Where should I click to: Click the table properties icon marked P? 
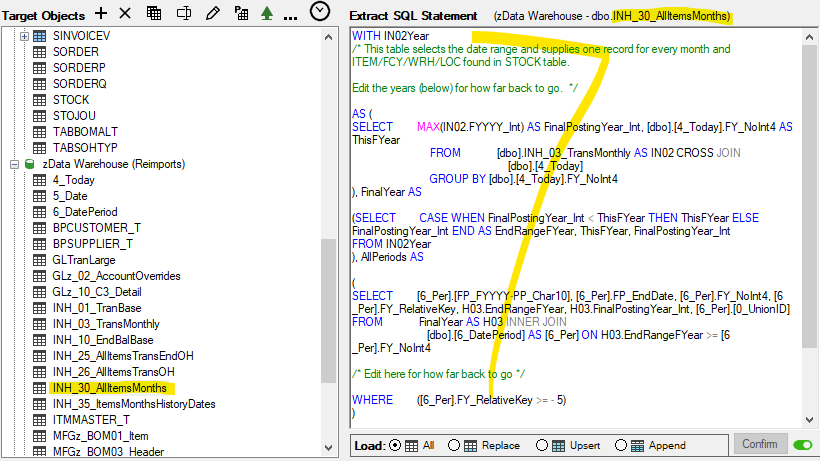(240, 13)
